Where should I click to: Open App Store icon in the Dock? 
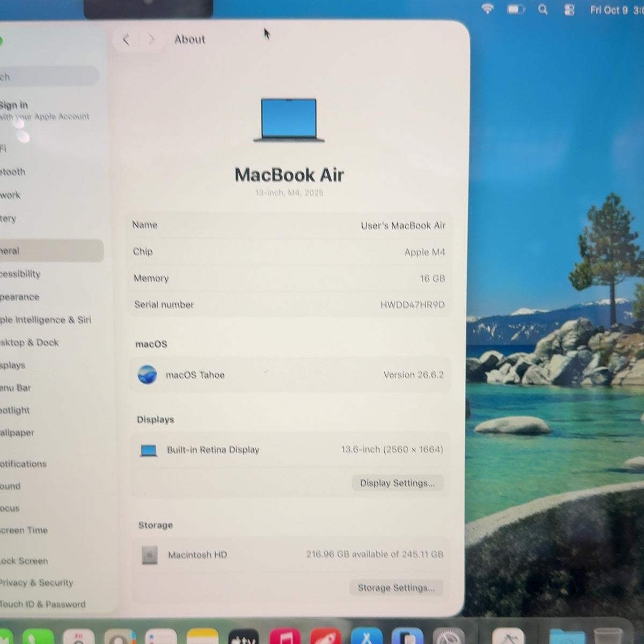pos(367,636)
